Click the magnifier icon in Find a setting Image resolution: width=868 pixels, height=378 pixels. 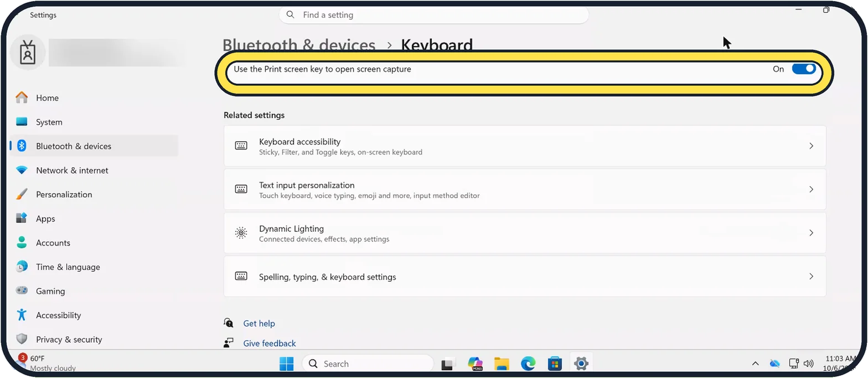coord(291,14)
